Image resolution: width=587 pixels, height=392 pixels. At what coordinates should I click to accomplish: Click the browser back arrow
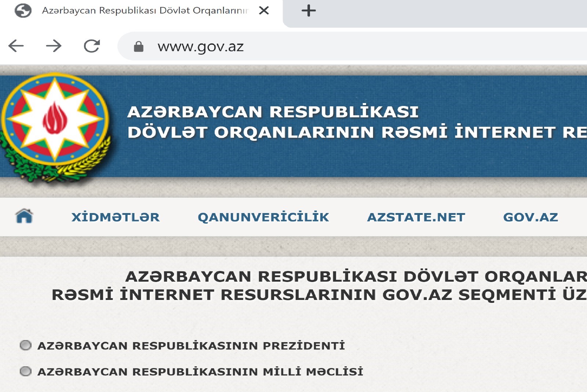tap(16, 46)
